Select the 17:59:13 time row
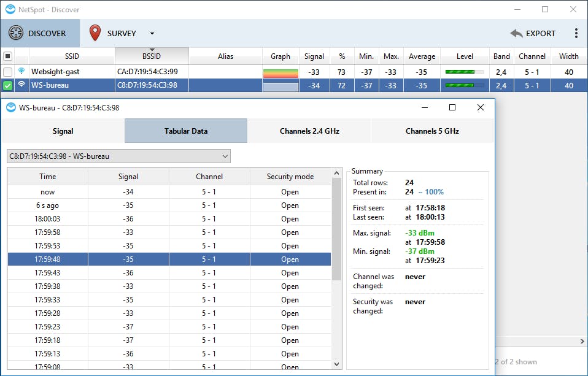 pos(169,353)
